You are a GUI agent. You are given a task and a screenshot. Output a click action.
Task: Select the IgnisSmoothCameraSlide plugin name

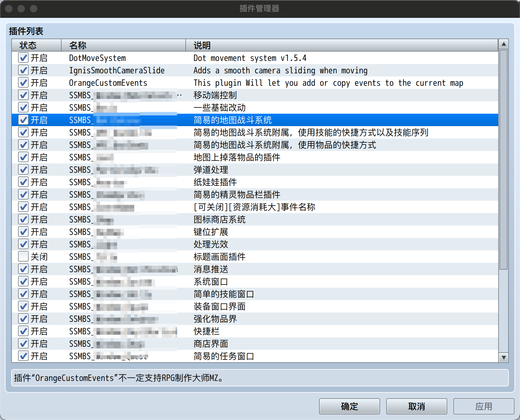pyautogui.click(x=117, y=71)
